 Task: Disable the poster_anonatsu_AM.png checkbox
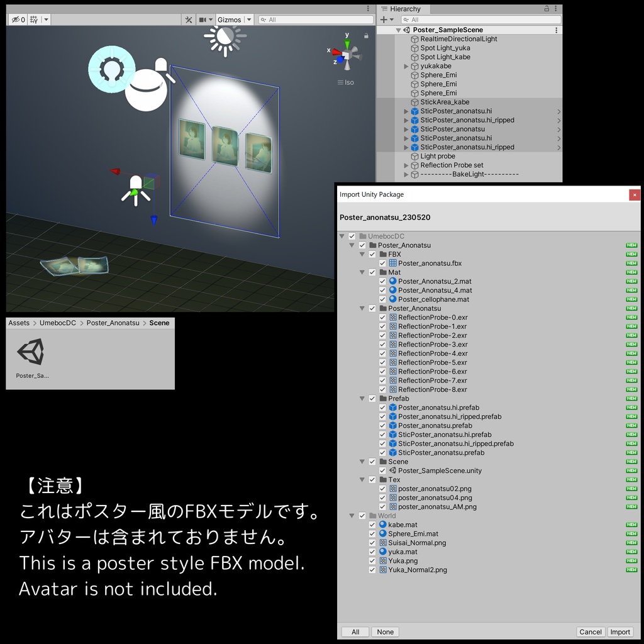point(382,506)
